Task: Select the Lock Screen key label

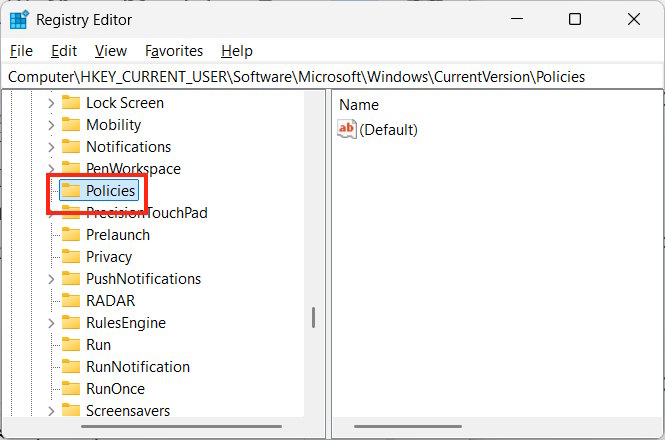Action: point(125,103)
